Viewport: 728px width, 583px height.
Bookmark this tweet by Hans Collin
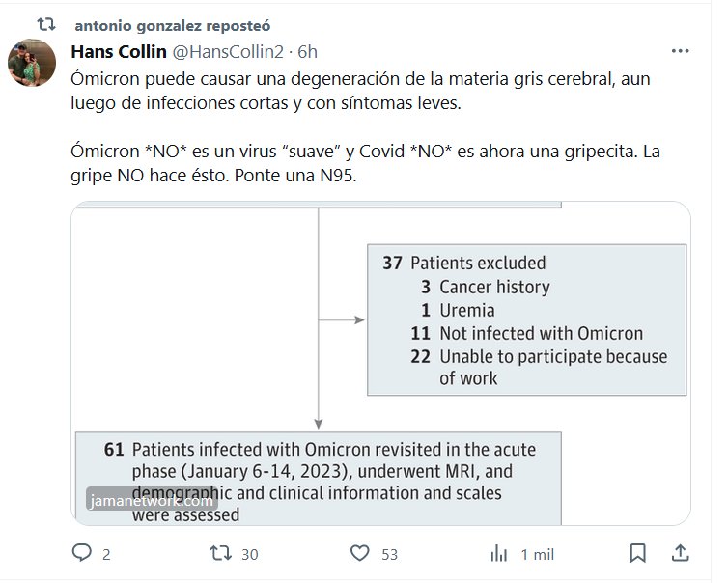pos(638,553)
